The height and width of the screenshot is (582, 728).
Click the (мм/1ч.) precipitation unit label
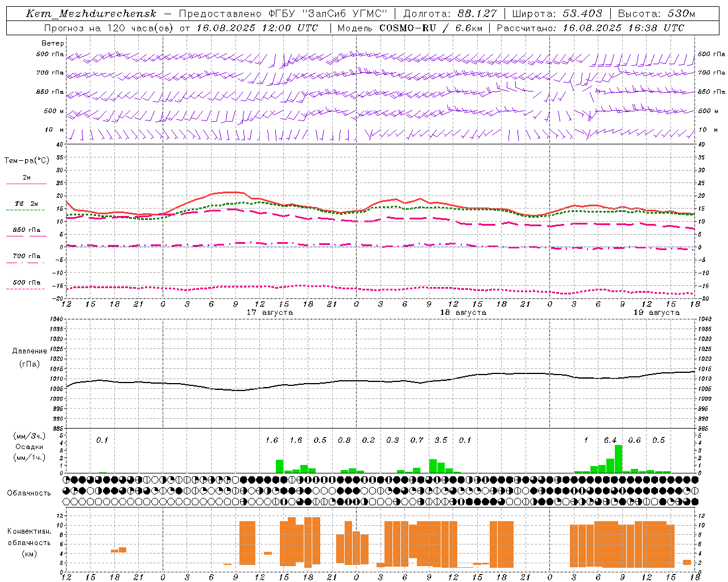pyautogui.click(x=30, y=458)
